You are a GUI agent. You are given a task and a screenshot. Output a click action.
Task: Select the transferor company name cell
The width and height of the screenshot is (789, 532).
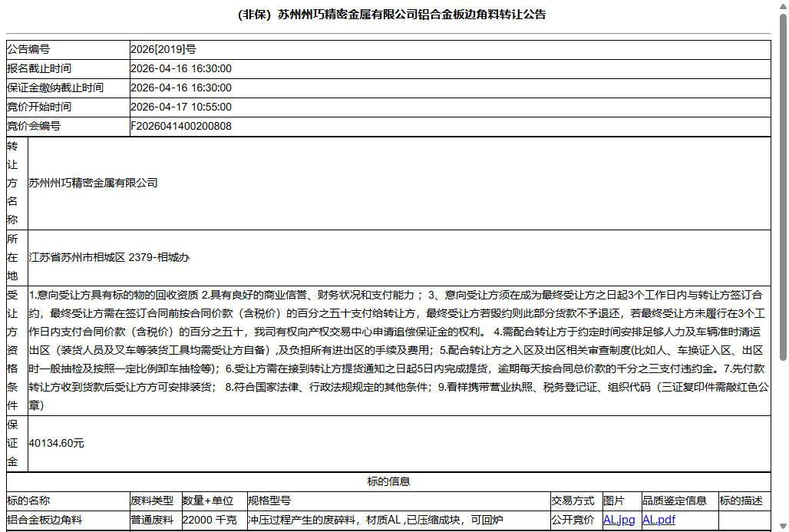[399, 183]
